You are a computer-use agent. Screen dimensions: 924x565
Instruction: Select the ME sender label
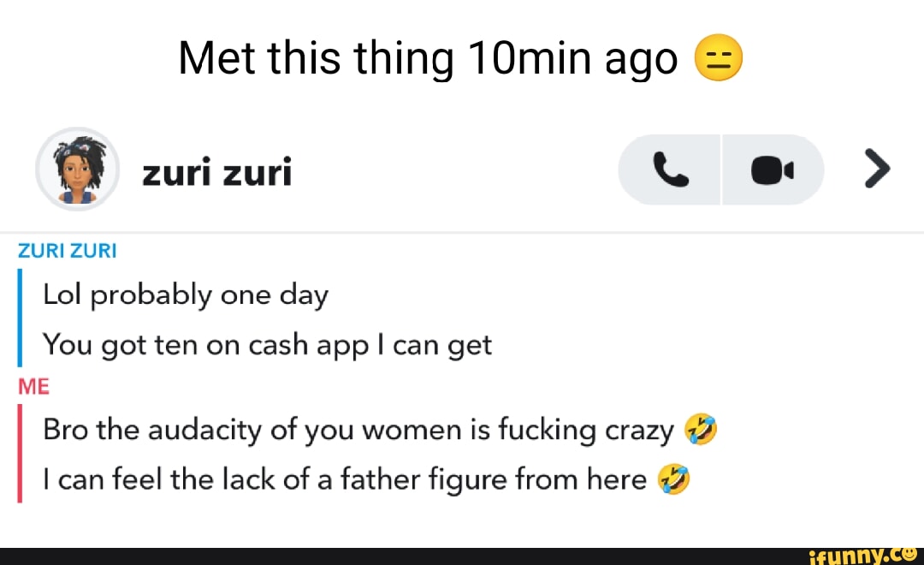(x=34, y=386)
